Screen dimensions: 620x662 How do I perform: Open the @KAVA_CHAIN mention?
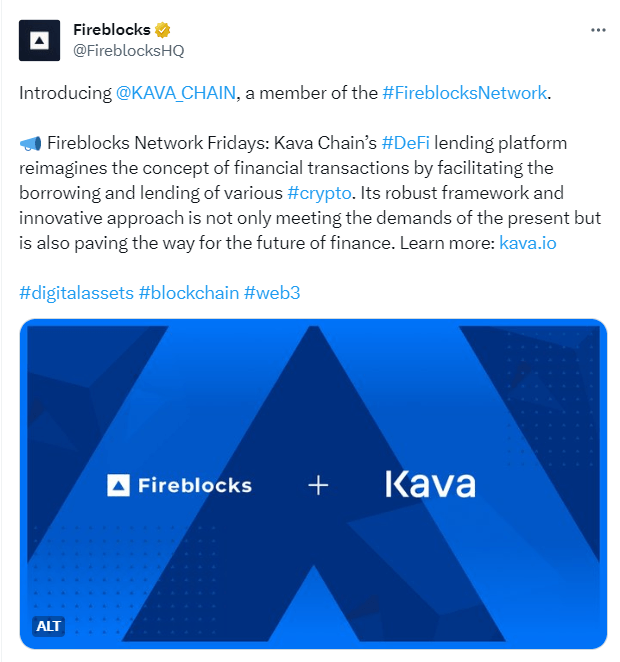point(176,93)
